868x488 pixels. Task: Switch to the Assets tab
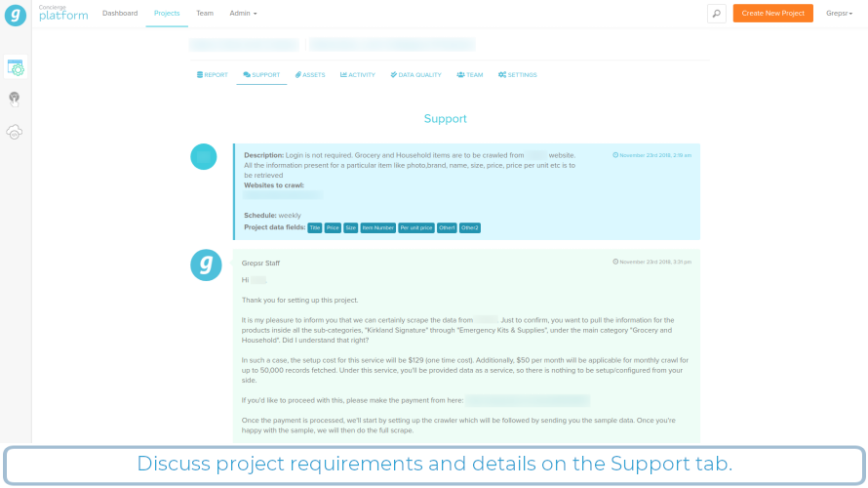click(x=310, y=75)
